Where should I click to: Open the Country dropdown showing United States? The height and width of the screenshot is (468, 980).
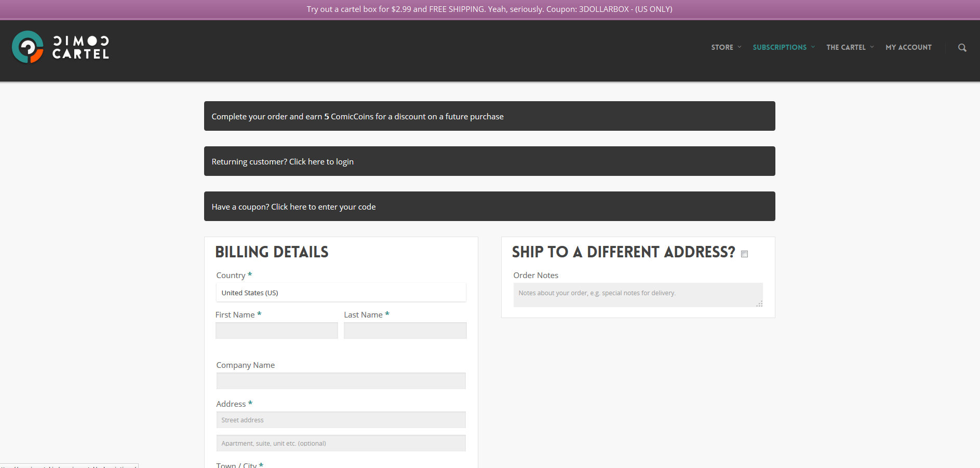[x=341, y=293]
